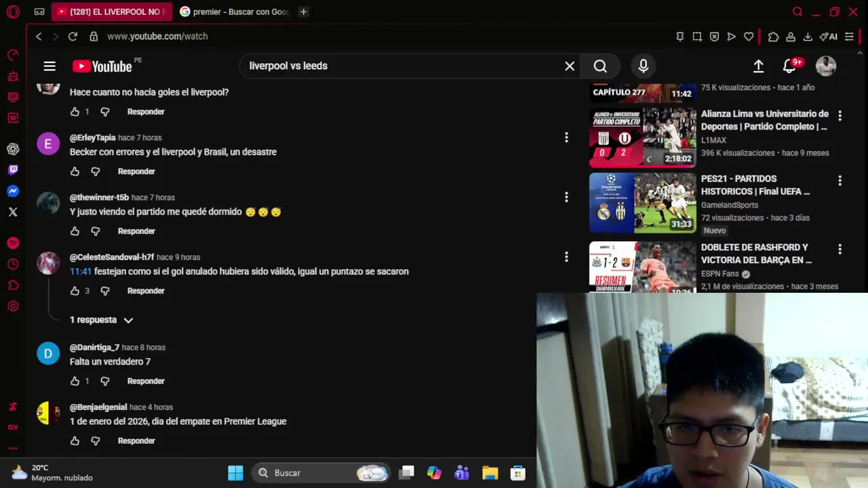The image size is (868, 488).
Task: Dislike CelesteSandoval-h7f's comment
Action: (105, 291)
